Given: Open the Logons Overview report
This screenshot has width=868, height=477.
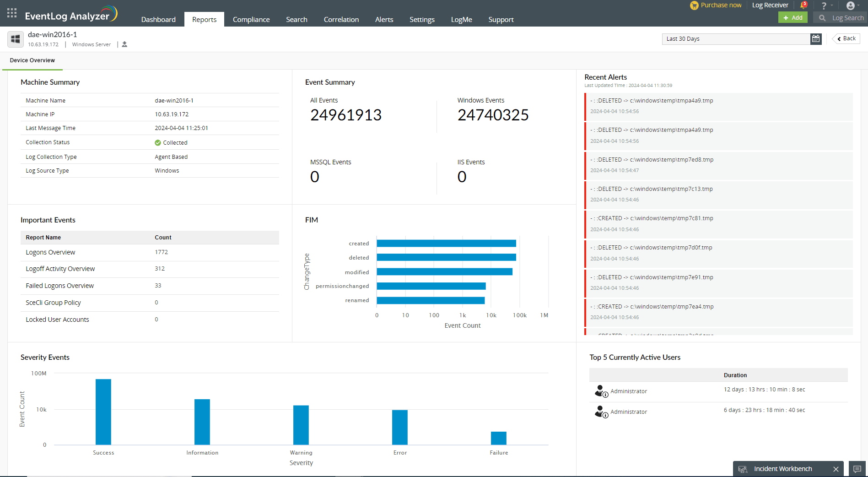Looking at the screenshot, I should coord(50,252).
